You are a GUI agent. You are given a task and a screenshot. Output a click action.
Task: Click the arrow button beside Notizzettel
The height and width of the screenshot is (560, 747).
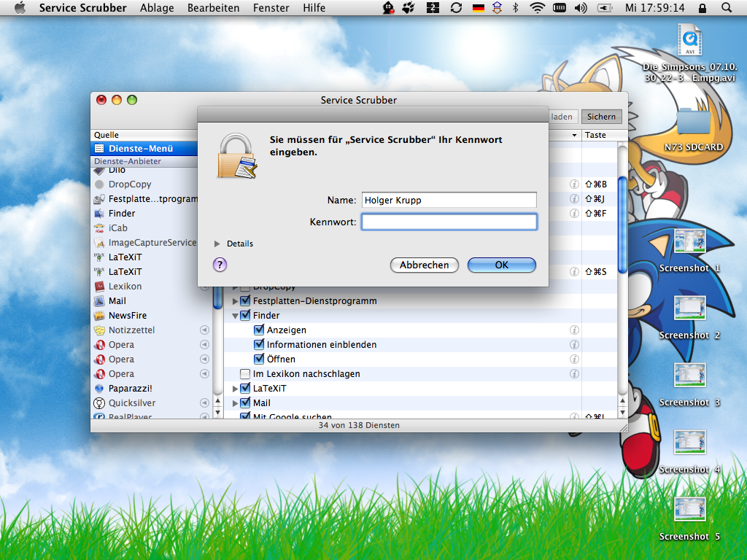(x=204, y=330)
